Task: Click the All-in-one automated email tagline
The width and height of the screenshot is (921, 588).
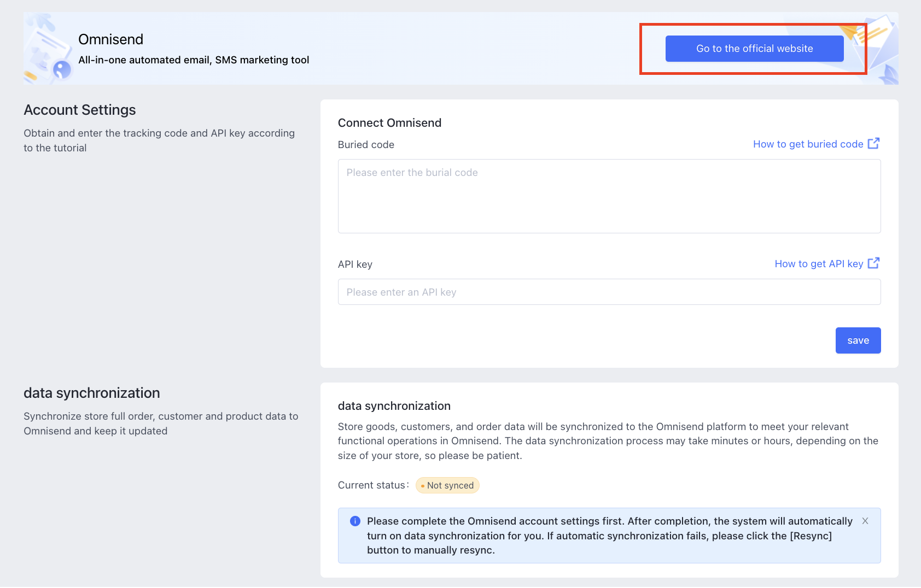Action: coord(194,60)
